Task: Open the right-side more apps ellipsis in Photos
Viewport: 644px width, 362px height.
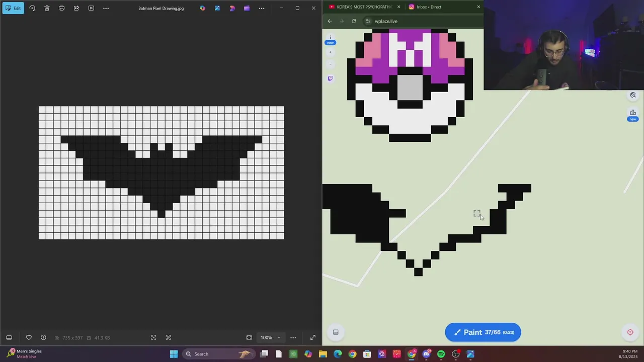Action: (x=262, y=8)
